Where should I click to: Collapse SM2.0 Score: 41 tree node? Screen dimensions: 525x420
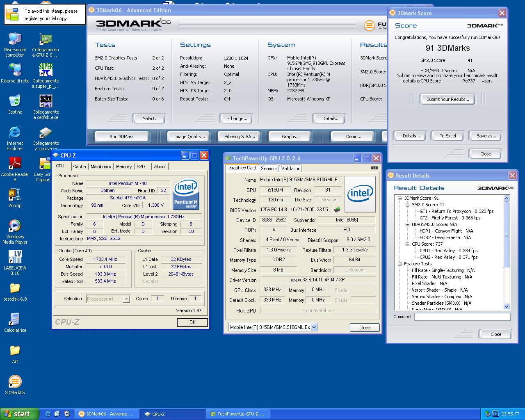click(407, 205)
